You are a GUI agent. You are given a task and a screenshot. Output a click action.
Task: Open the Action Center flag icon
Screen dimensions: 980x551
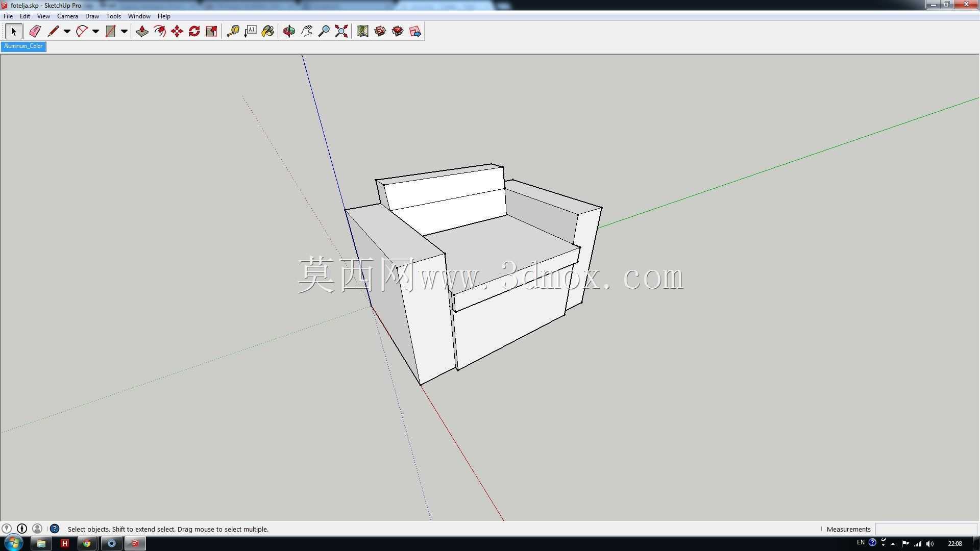tap(905, 543)
